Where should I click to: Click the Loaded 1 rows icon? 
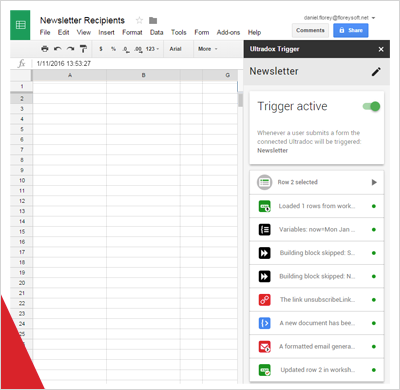click(265, 206)
